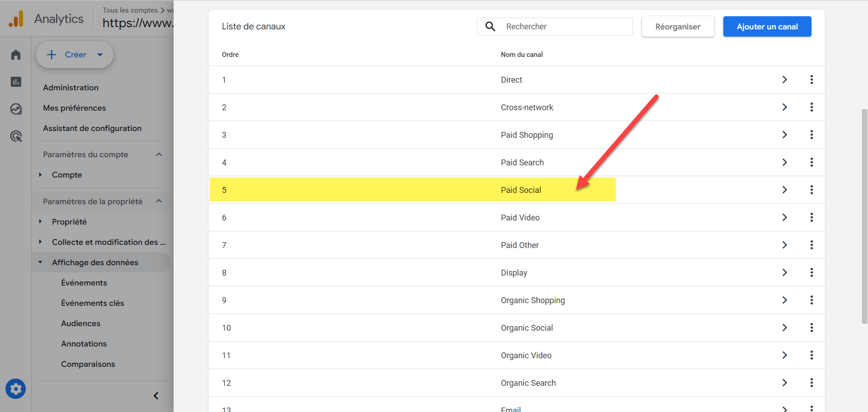
Task: Open the Reports bar chart icon
Action: (x=16, y=82)
